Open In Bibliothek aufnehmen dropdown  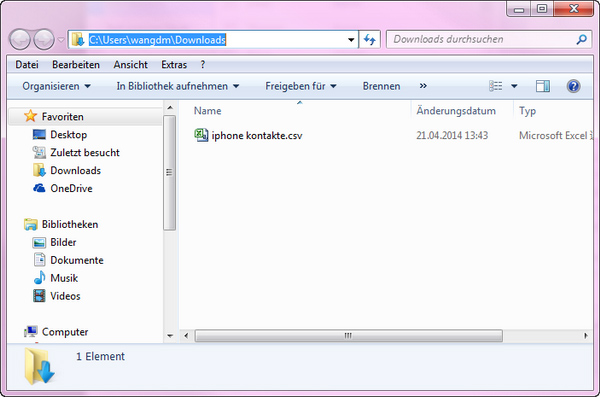[x=178, y=86]
